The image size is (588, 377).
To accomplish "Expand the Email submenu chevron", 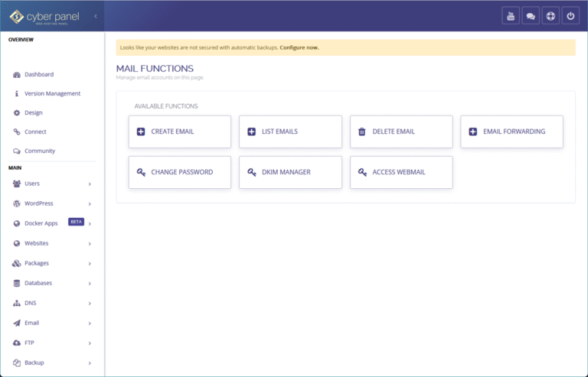I will [x=90, y=323].
